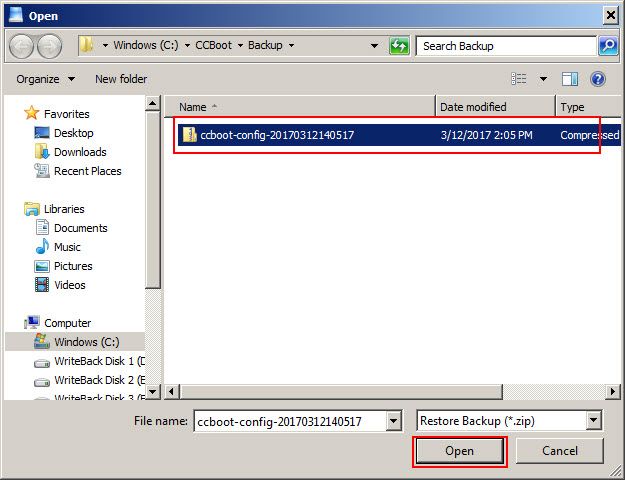Open the address bar history dropdown
This screenshot has width=625, height=480.
pos(374,46)
